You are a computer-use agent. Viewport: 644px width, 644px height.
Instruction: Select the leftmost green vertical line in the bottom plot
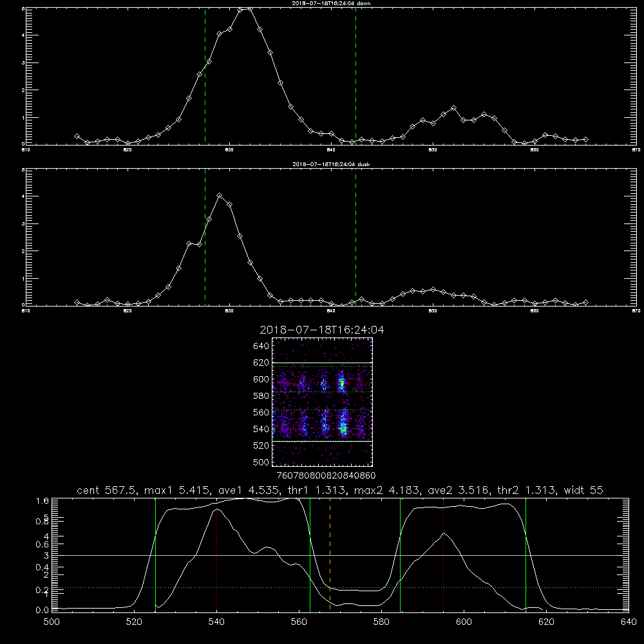point(155,555)
